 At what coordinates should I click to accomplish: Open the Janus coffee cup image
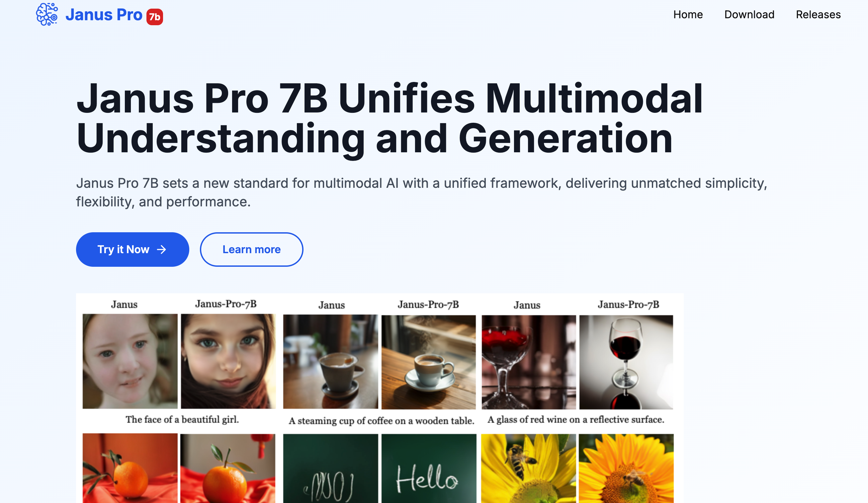tap(331, 362)
